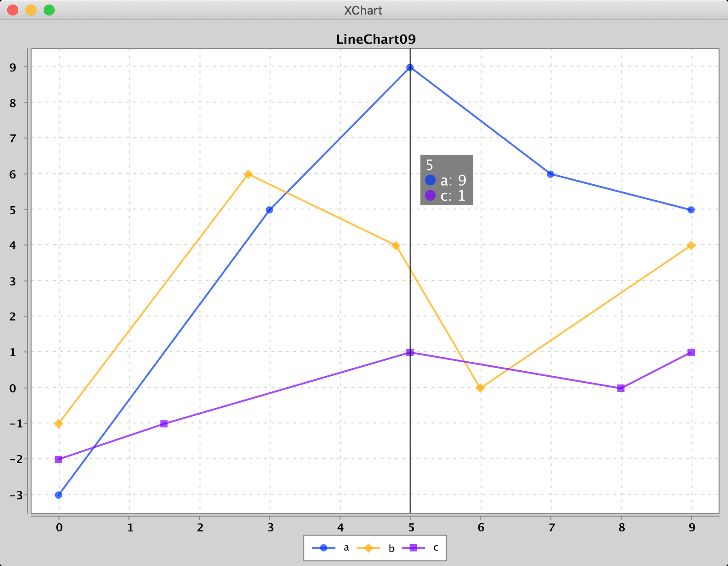Click legend label 'c'
Screen dimensions: 728x566
coord(436,548)
